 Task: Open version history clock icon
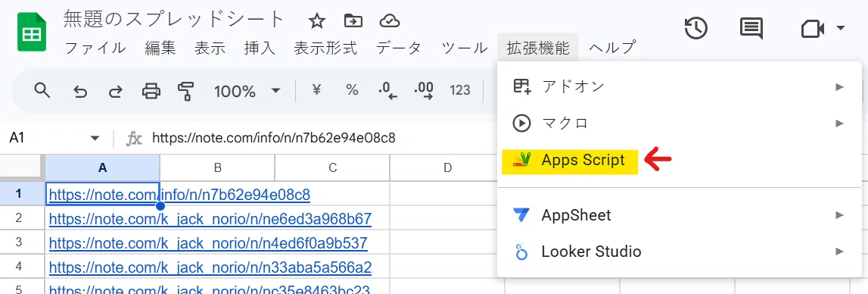point(696,28)
